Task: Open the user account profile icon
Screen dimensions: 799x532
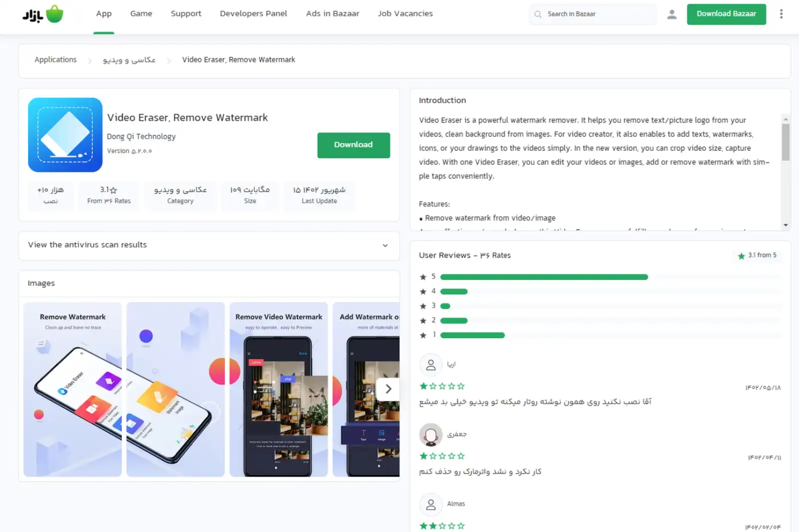Action: tap(672, 14)
